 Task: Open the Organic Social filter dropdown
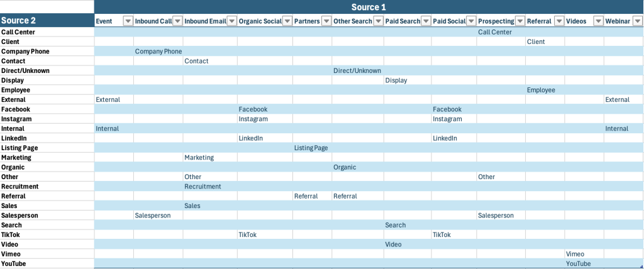(x=287, y=21)
